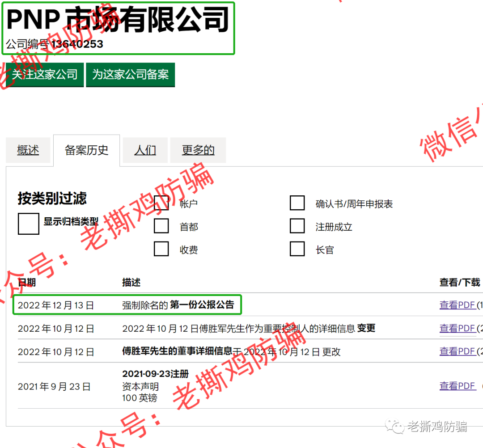Click the date 2021年9月23日
This screenshot has height=448, width=483.
pyautogui.click(x=54, y=386)
